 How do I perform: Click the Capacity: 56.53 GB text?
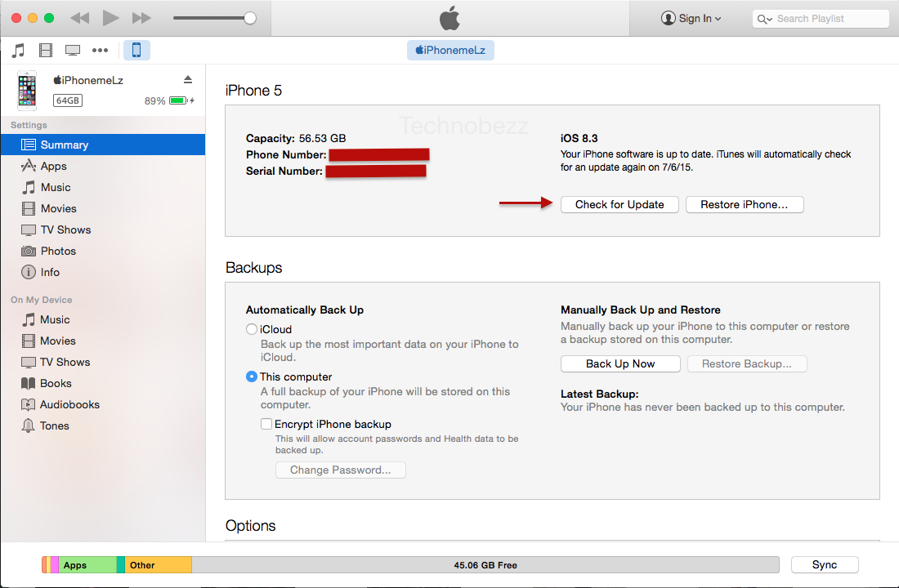coord(296,138)
